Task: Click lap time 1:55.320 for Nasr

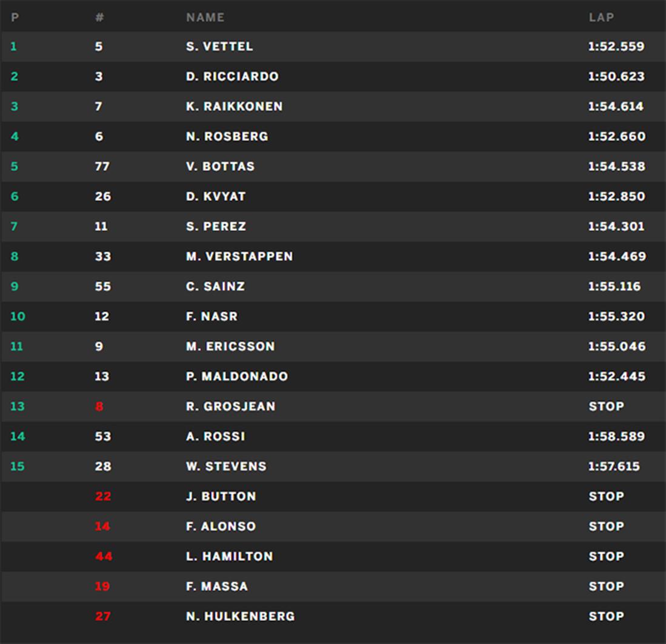Action: (x=616, y=316)
